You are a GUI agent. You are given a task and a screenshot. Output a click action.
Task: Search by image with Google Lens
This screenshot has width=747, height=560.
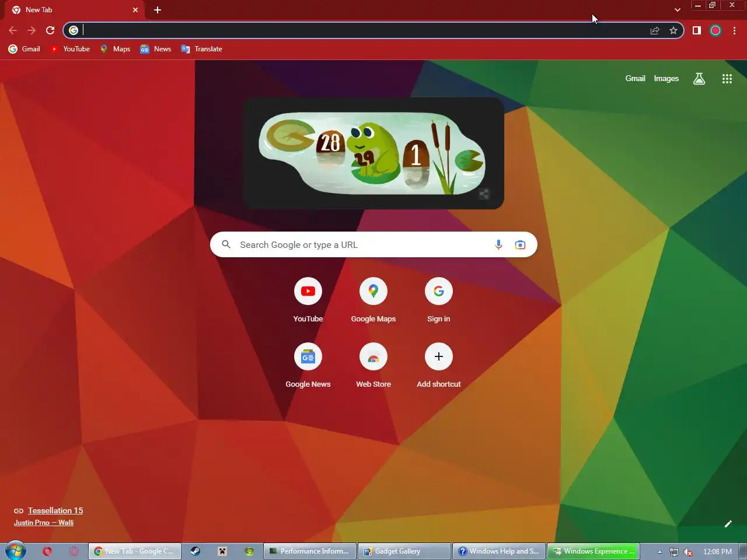(520, 245)
